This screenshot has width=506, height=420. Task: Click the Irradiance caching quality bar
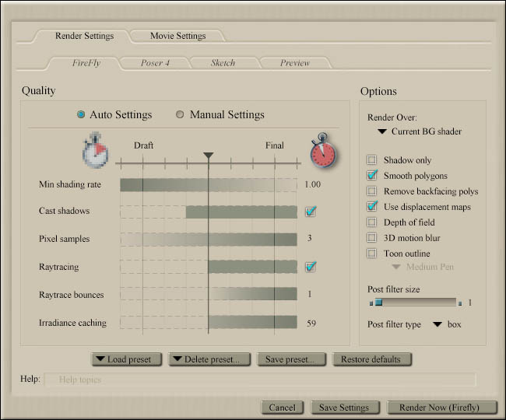click(209, 322)
